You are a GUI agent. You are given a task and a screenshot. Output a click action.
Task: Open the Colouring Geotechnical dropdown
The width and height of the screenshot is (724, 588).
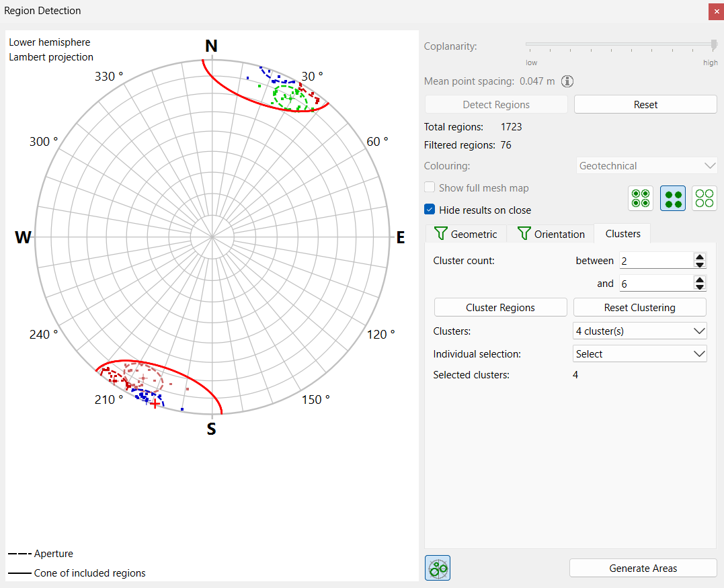pyautogui.click(x=647, y=166)
